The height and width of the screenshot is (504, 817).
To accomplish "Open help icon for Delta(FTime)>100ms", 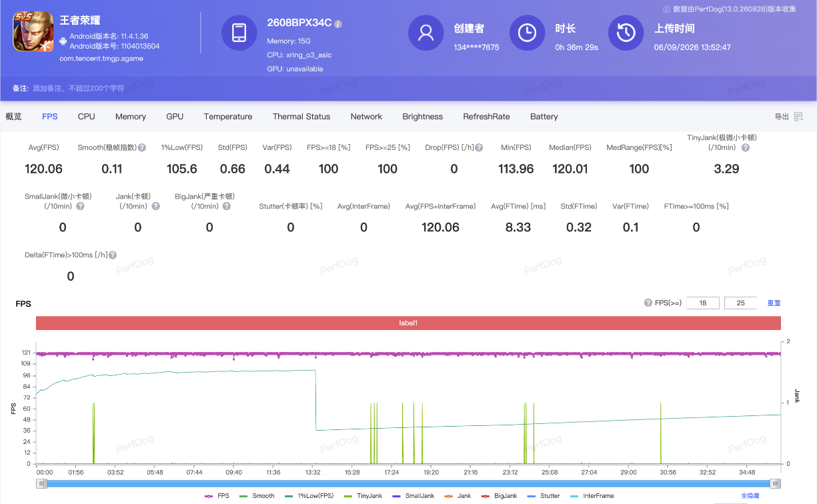I will [x=113, y=255].
